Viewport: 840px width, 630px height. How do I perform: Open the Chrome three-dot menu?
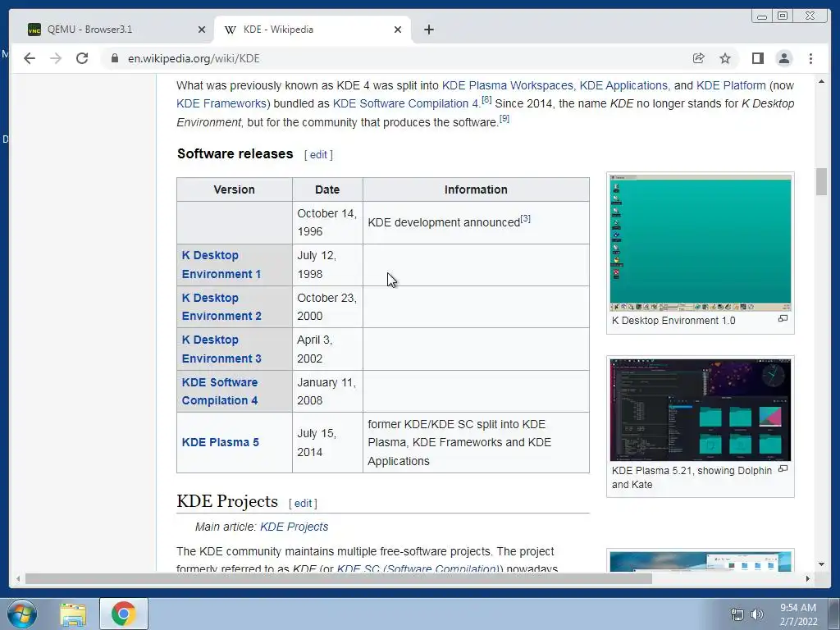810,58
